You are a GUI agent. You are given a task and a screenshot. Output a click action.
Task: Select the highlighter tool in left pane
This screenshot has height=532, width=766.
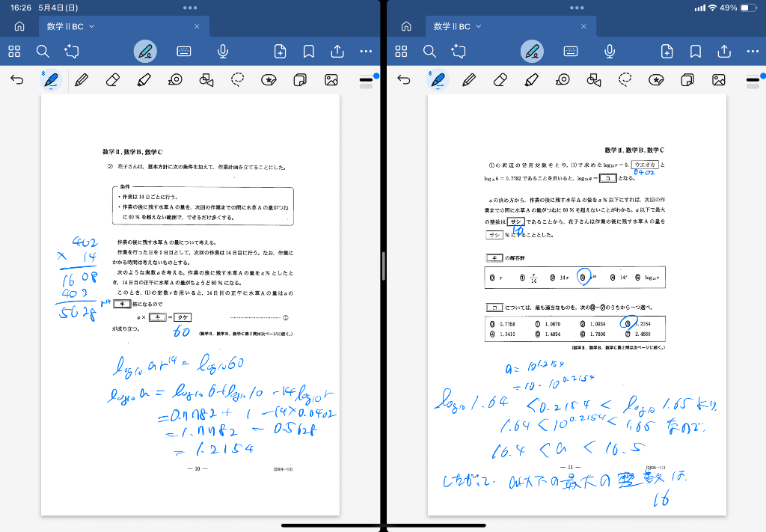pos(144,79)
